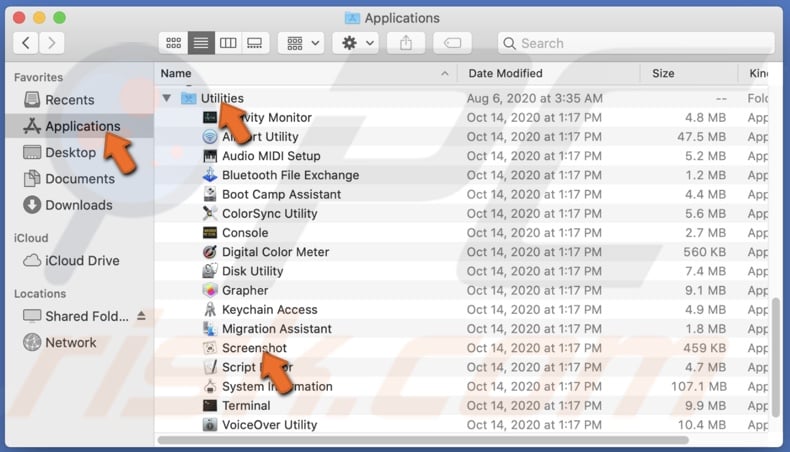The image size is (790, 452).
Task: Open Downloads in the sidebar
Action: point(78,205)
